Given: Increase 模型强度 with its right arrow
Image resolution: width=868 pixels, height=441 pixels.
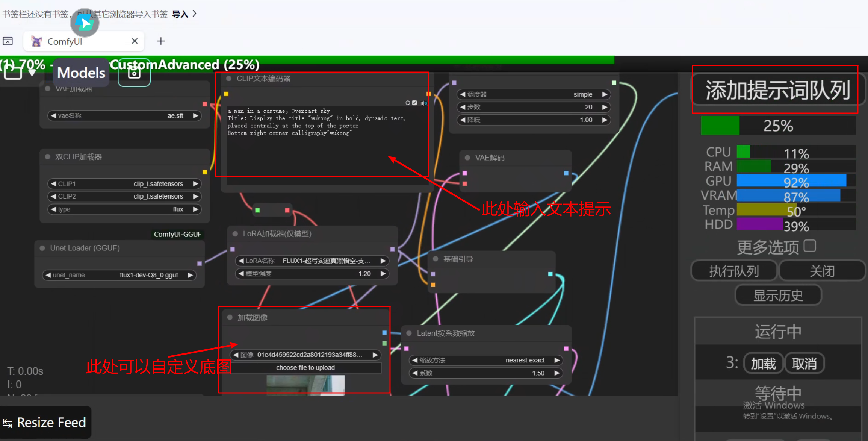Looking at the screenshot, I should click(383, 273).
